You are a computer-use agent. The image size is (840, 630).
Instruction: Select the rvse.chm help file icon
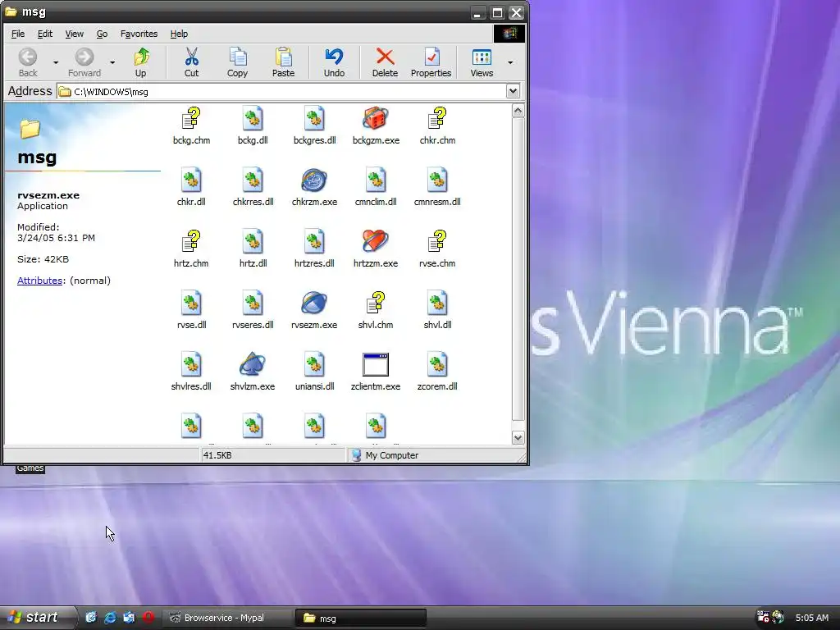437,242
